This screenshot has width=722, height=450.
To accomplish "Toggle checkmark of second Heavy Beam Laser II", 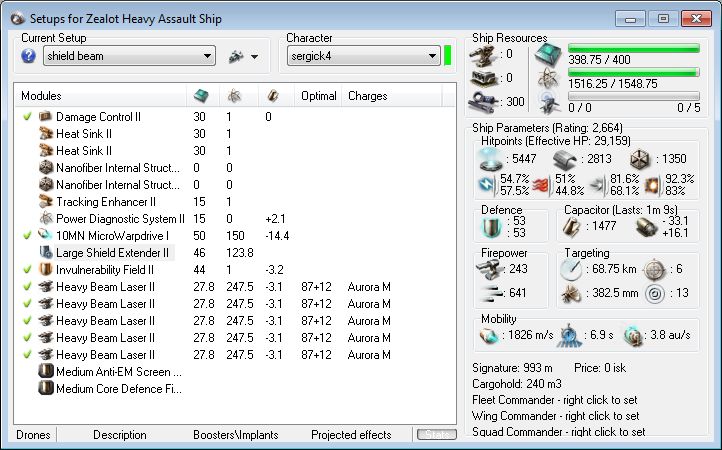I will pos(27,304).
